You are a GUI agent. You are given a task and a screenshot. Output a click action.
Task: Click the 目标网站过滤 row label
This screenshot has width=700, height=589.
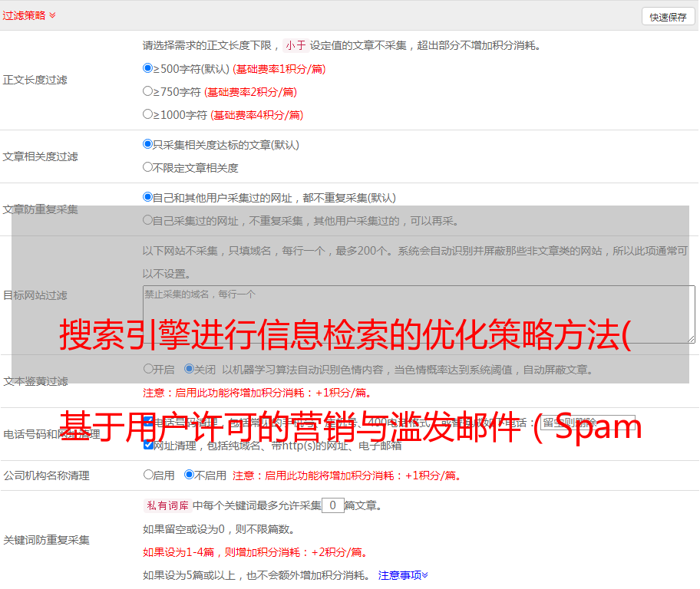click(x=35, y=295)
